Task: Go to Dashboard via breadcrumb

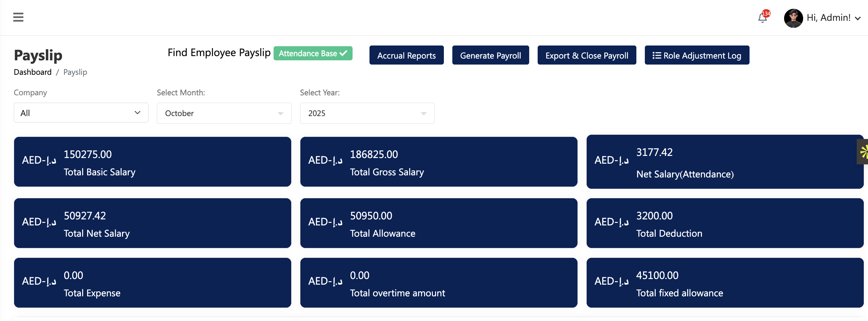Action: 33,72
